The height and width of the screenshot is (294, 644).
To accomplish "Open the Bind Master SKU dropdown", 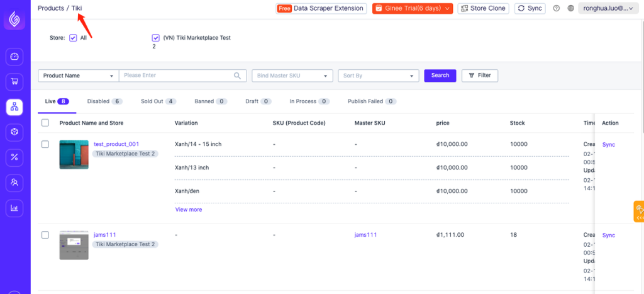I will pos(292,76).
